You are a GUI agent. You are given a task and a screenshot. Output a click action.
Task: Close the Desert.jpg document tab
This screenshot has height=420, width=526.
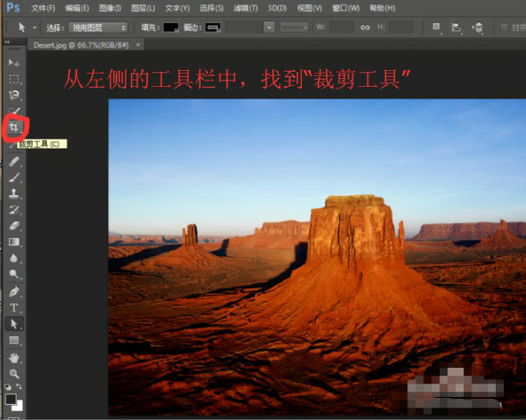point(138,44)
